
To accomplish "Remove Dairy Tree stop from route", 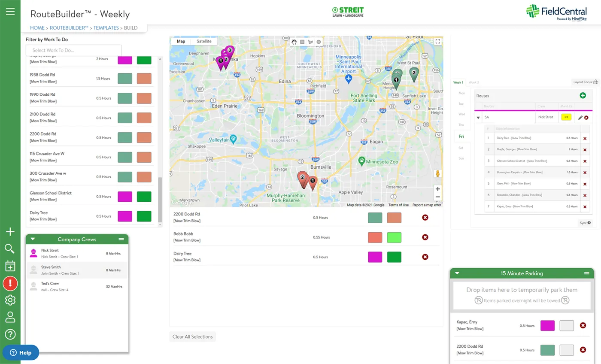I will click(585, 138).
